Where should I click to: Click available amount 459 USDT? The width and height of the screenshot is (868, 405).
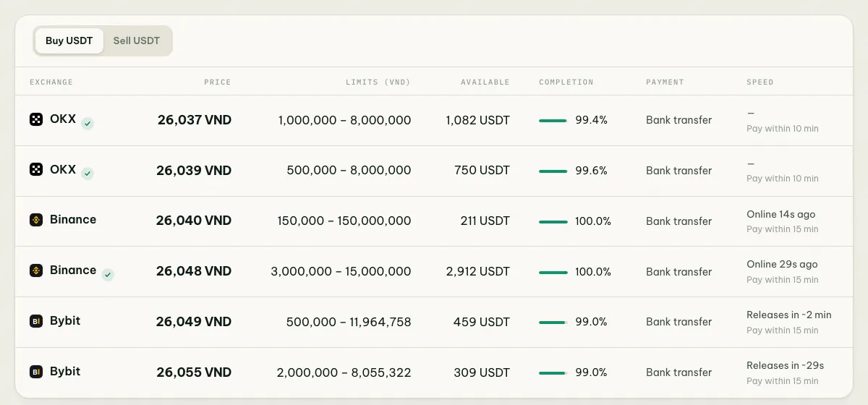(x=482, y=322)
